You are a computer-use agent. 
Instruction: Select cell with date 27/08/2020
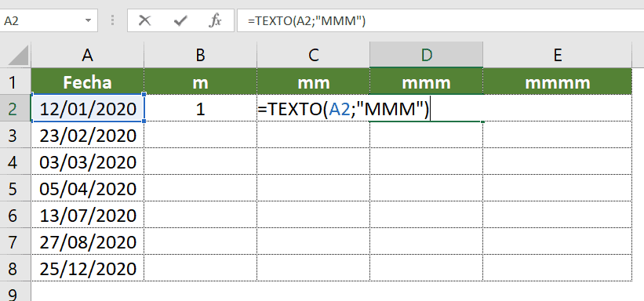pos(88,242)
